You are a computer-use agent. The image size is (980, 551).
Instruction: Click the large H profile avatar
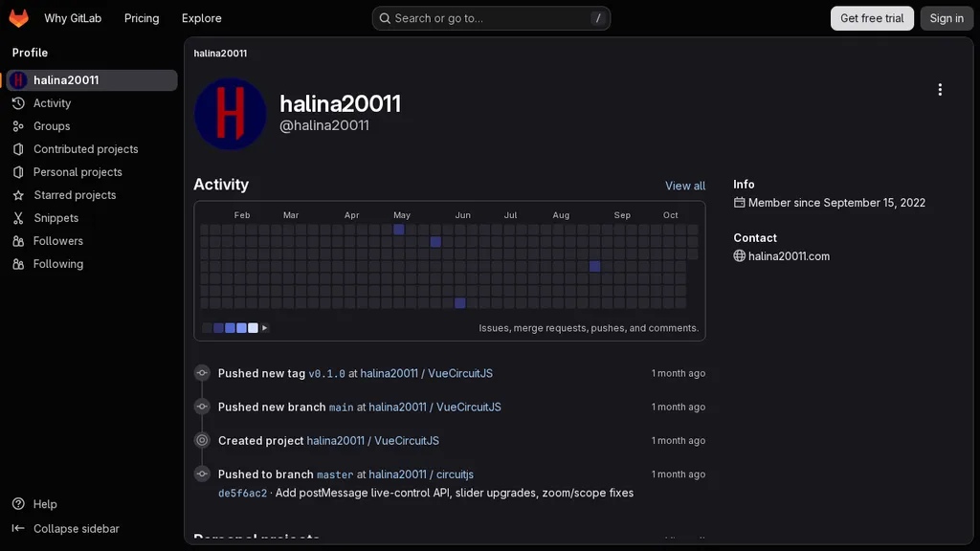tap(230, 114)
